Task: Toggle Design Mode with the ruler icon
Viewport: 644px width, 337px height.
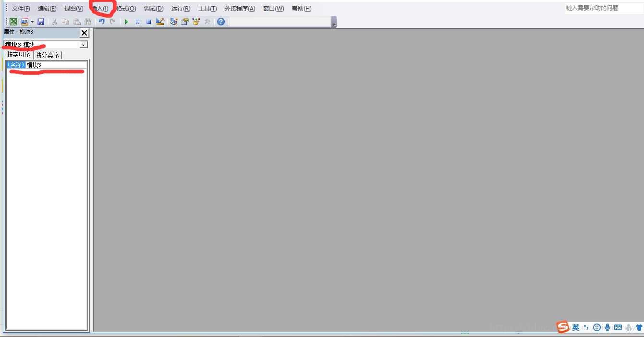Action: click(160, 22)
